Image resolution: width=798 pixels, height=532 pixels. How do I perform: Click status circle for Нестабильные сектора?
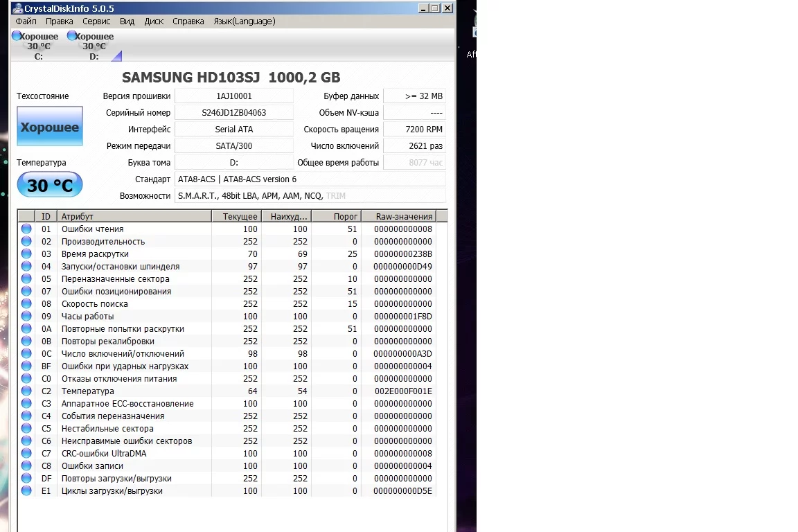pos(26,429)
